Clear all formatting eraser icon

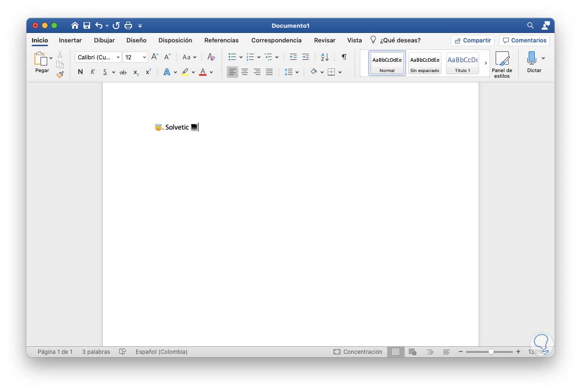click(211, 57)
